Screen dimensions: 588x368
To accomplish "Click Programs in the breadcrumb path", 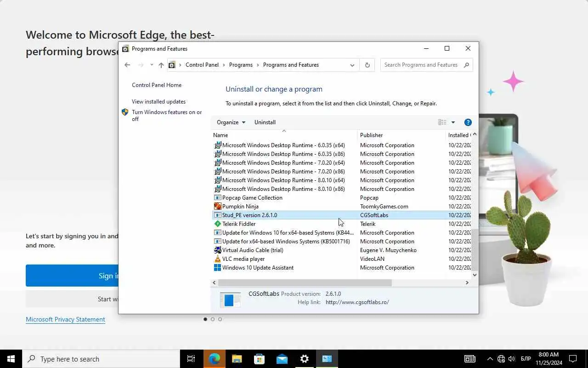I will tap(241, 65).
